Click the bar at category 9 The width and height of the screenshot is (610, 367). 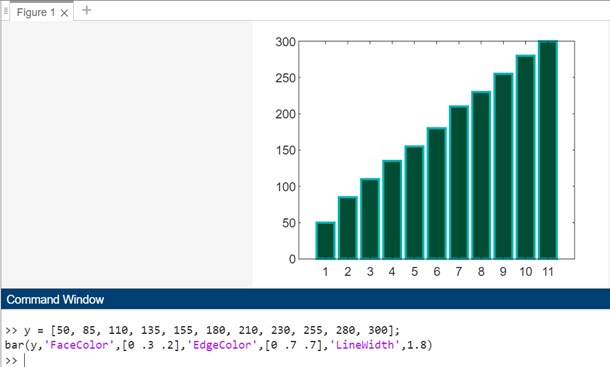503,166
